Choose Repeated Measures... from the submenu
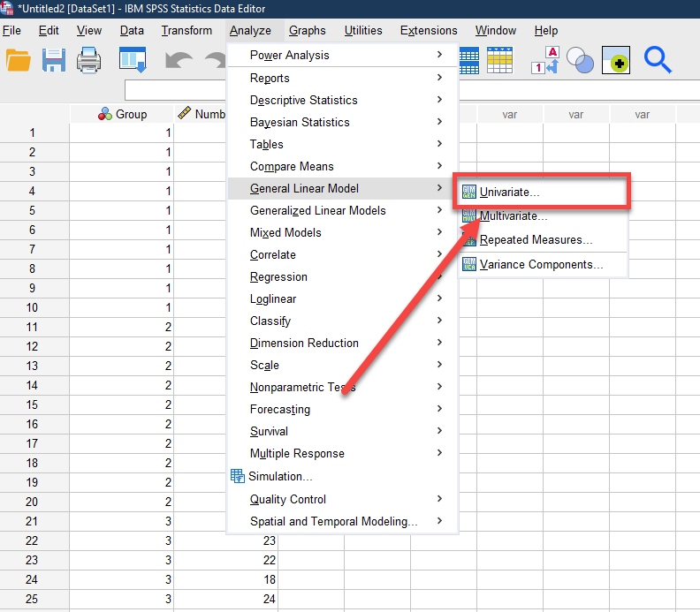Screen dimensions: 700x612 coord(543,239)
